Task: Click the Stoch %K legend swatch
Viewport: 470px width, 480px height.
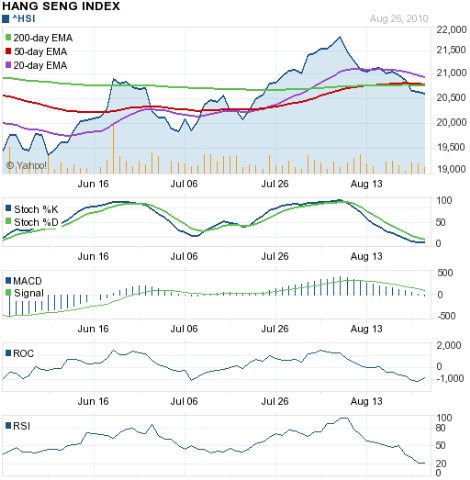Action: coord(9,209)
